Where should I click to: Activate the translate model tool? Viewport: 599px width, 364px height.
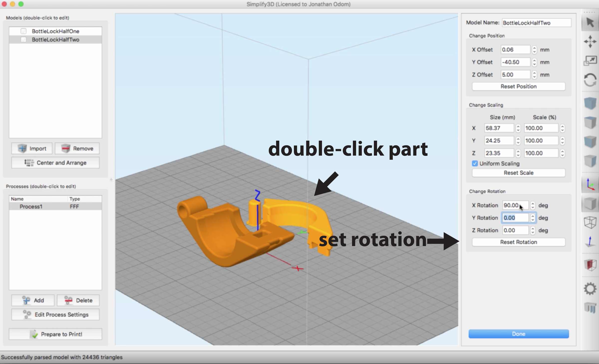click(590, 42)
